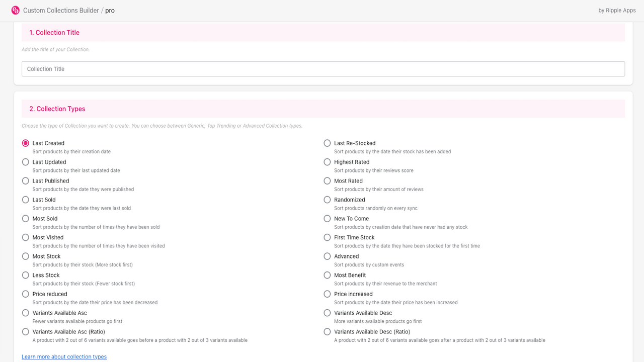Choose the Highest Rated radio button
Viewport: 644px width, 362px height.
[x=328, y=162]
